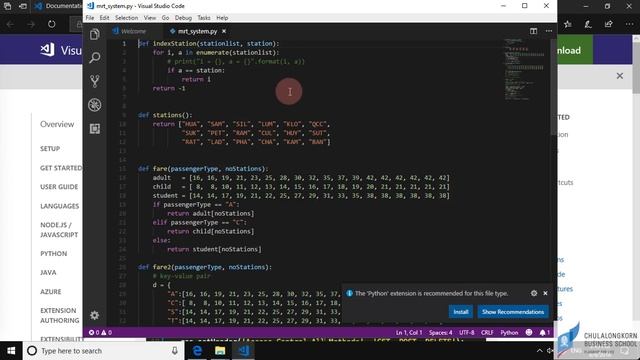
Task: Open the Go menu
Action: click(x=165, y=18)
